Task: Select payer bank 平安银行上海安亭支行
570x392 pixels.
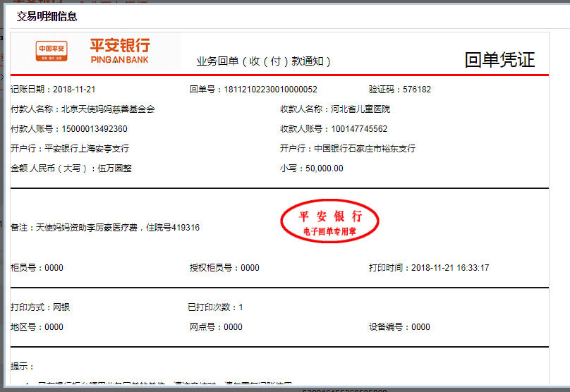Action: [87, 149]
